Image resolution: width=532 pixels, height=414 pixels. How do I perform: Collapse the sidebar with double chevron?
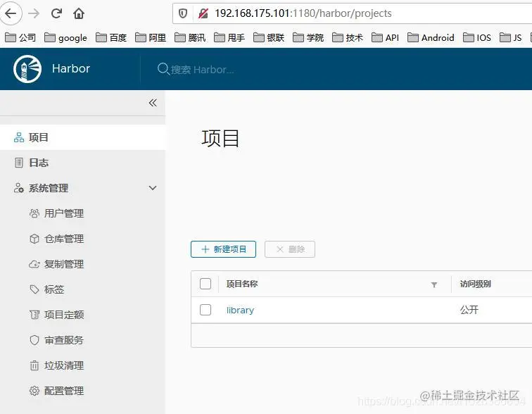point(153,103)
